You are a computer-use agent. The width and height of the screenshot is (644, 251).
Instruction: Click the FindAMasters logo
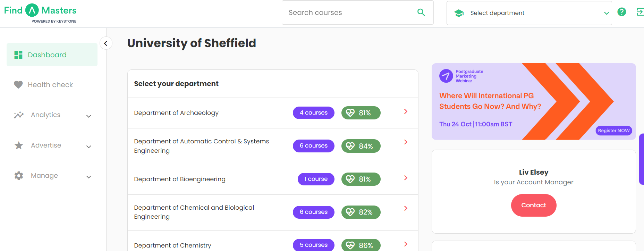(x=40, y=14)
